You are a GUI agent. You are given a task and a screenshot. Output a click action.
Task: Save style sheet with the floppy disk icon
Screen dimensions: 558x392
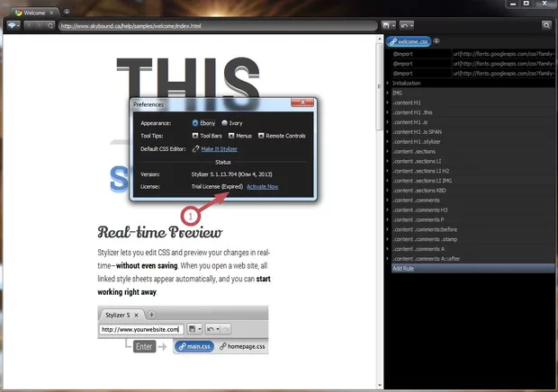coord(386,25)
